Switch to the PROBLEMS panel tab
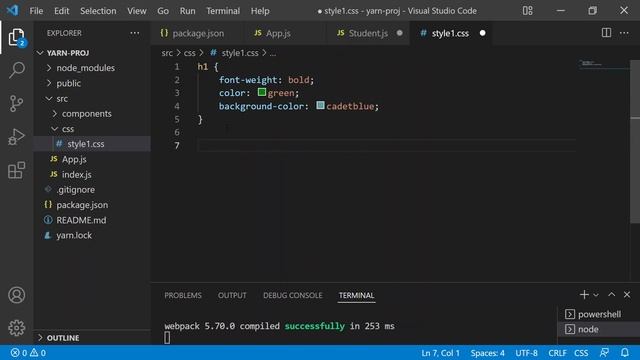 click(183, 295)
